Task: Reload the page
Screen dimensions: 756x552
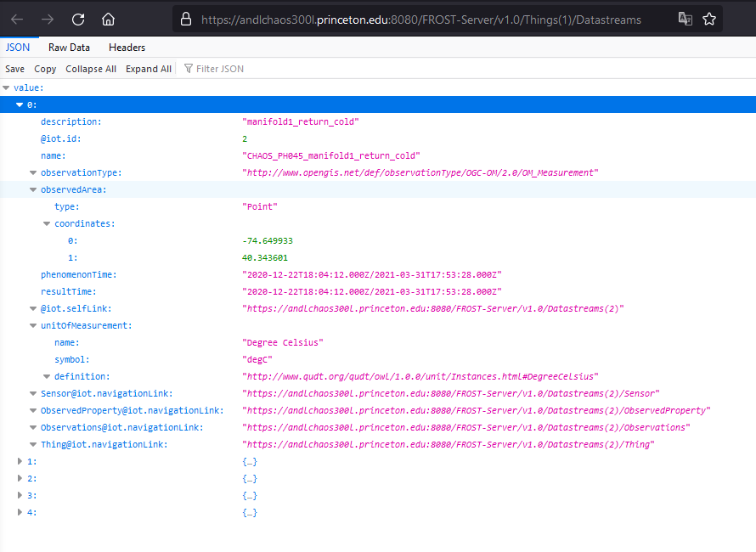Action: [78, 19]
